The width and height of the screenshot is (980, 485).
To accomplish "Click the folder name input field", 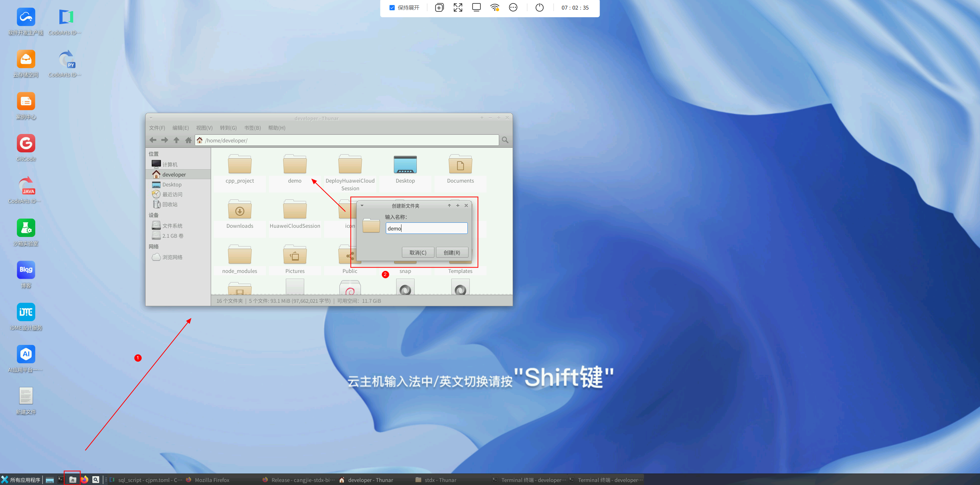I will (426, 229).
